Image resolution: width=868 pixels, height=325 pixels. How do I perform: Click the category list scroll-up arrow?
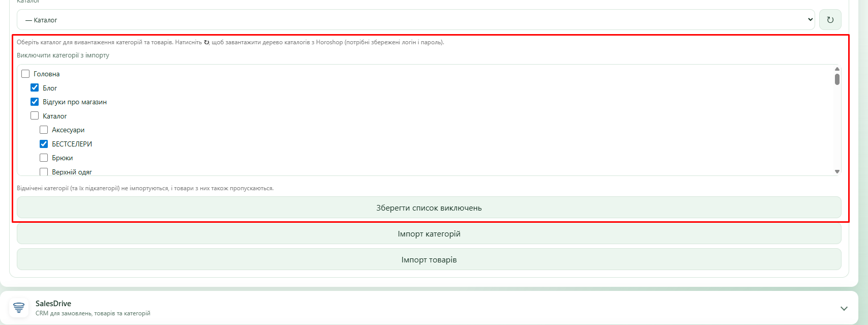[x=837, y=69]
